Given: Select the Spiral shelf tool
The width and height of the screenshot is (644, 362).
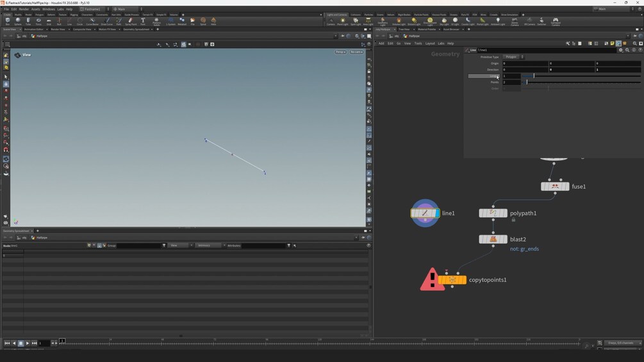Looking at the screenshot, I should 203,21.
